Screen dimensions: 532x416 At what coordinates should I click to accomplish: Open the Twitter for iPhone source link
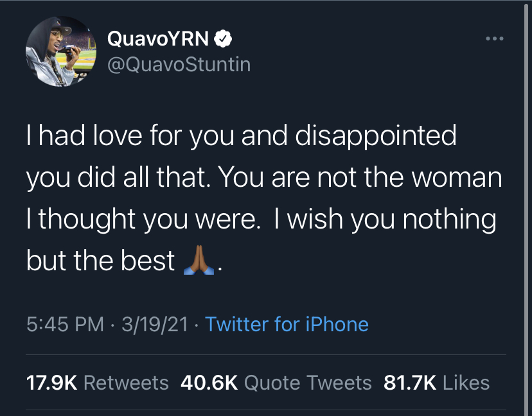pyautogui.click(x=287, y=324)
